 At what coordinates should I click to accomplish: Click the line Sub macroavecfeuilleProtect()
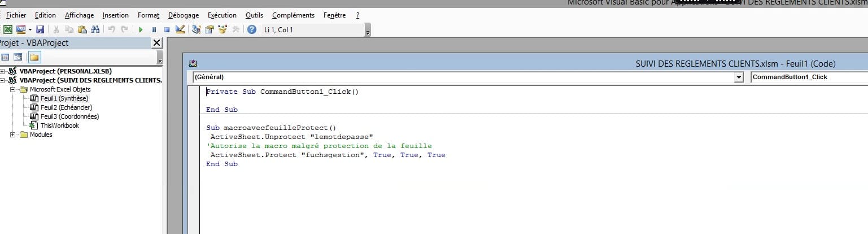coord(271,128)
